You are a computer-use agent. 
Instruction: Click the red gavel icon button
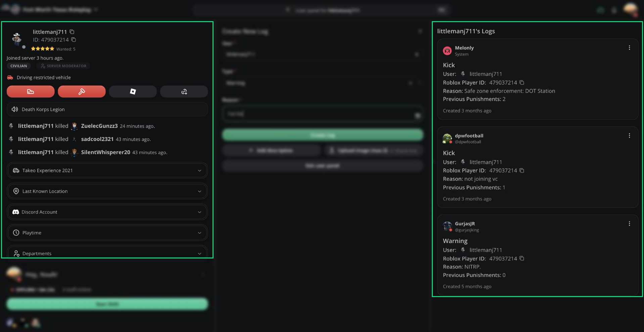click(82, 91)
